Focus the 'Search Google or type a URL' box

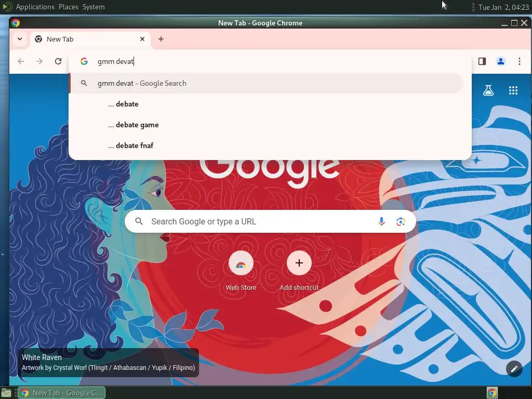270,221
